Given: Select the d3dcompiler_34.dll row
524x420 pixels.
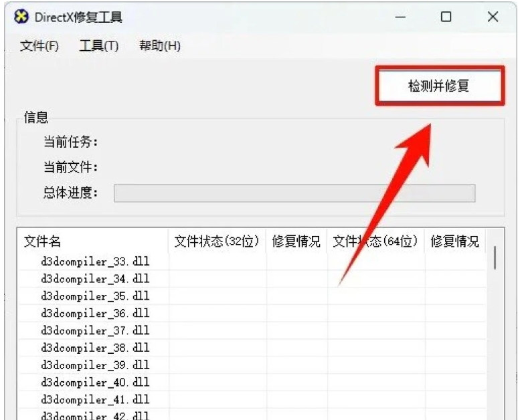Looking at the screenshot, I should coord(94,278).
